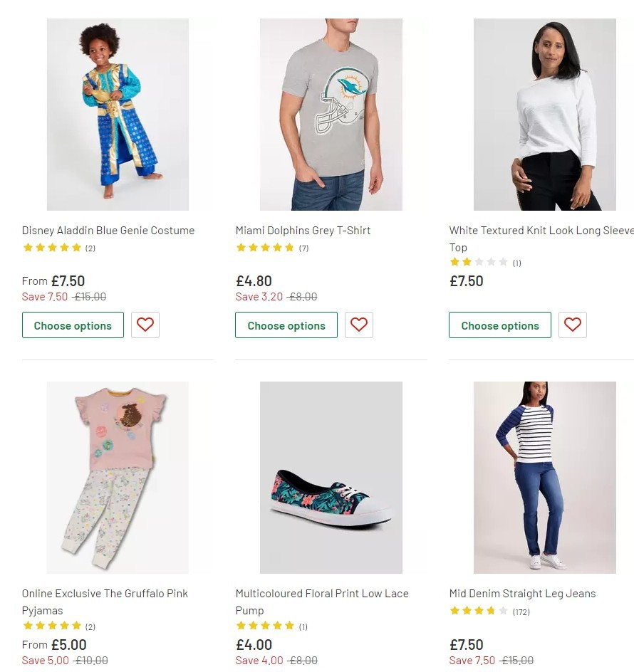Click the white knit top product image
Screen dimensions: 634x672
545,115
